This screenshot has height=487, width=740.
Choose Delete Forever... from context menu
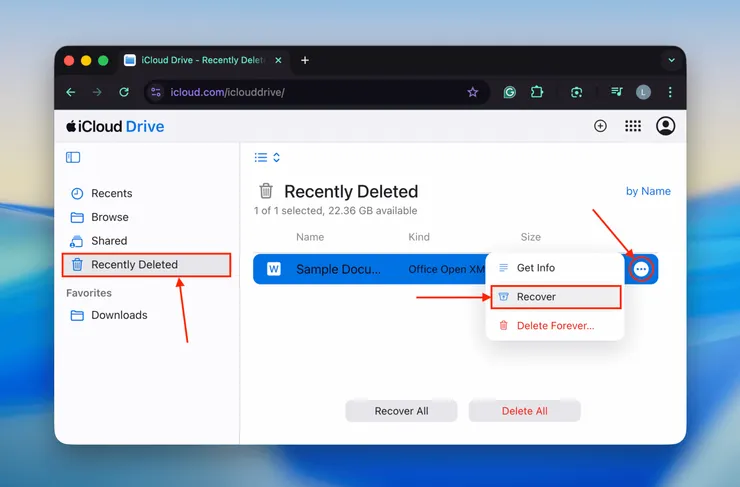click(x=555, y=326)
